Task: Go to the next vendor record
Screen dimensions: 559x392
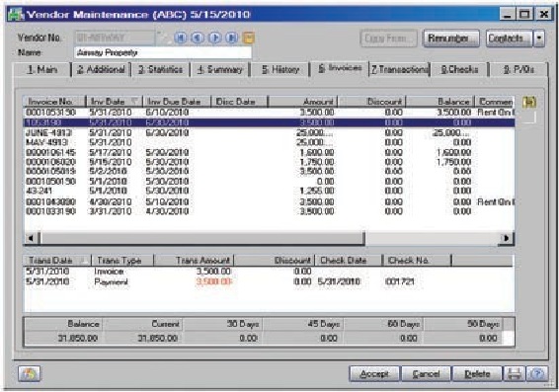Action: 214,38
